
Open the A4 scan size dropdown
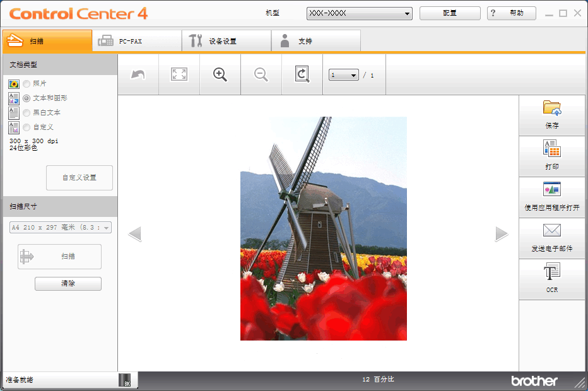pyautogui.click(x=61, y=227)
